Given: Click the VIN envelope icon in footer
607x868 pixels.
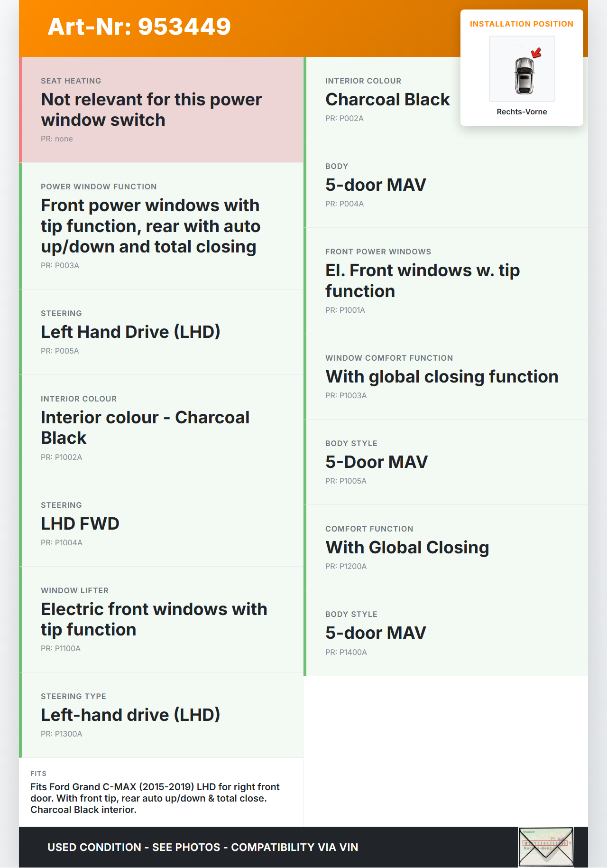Looking at the screenshot, I should click(546, 847).
